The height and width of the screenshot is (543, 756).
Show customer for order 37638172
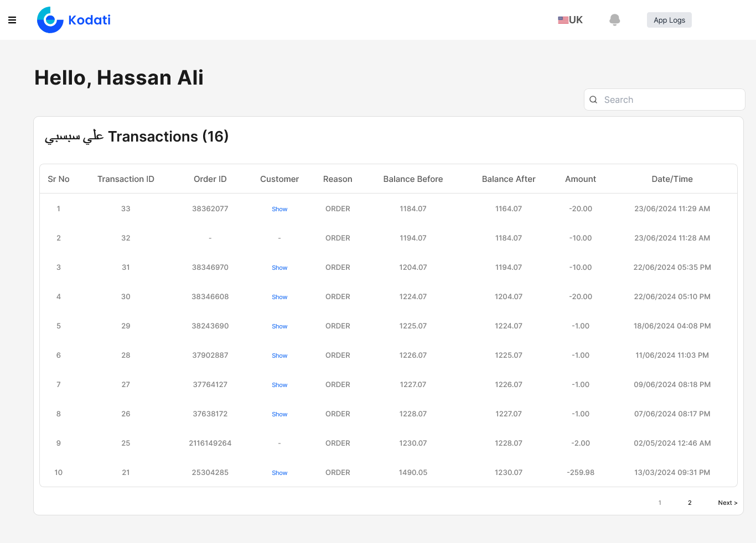tap(279, 414)
